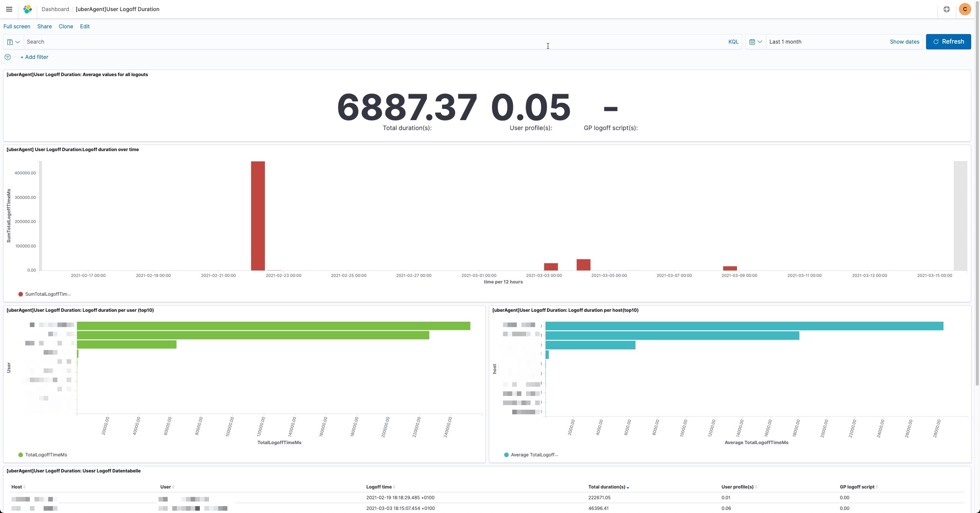Click the Add filter link
The image size is (980, 513).
(34, 57)
